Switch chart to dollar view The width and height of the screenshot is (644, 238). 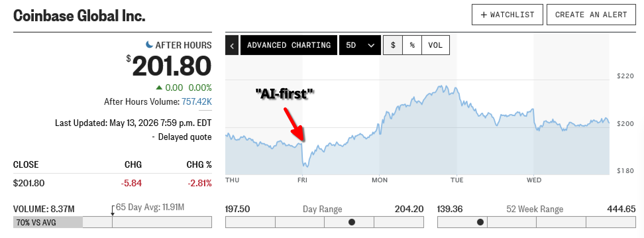point(393,45)
